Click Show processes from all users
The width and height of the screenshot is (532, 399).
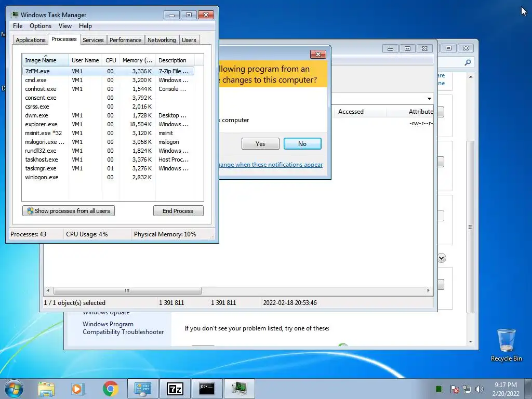[x=69, y=211]
